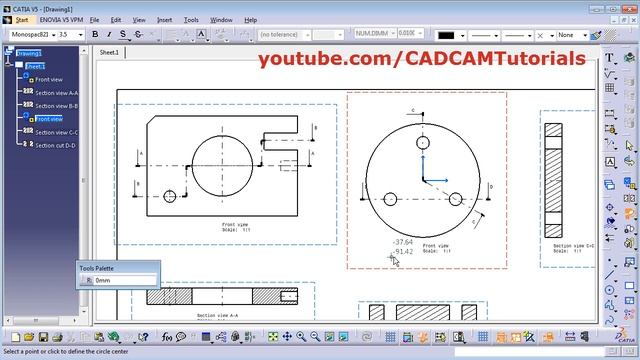Click the R radius field in Tools Palette
Screen dimensions: 640x360
click(x=125, y=280)
